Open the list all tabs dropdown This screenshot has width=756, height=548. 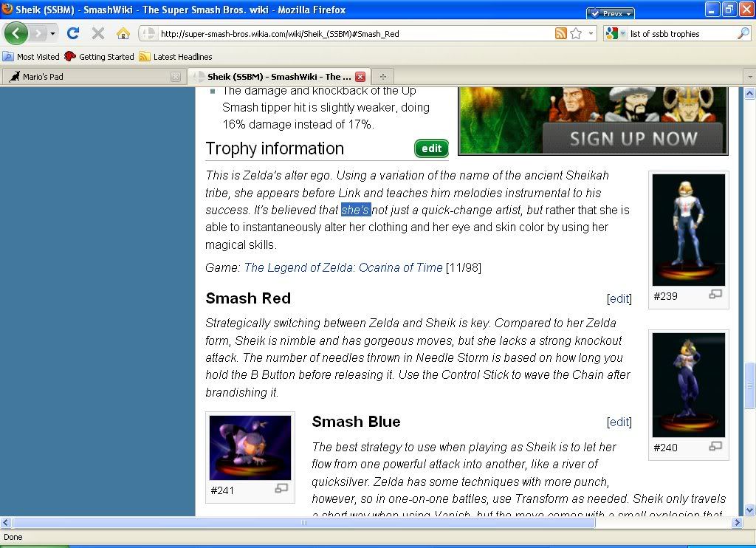[x=750, y=77]
